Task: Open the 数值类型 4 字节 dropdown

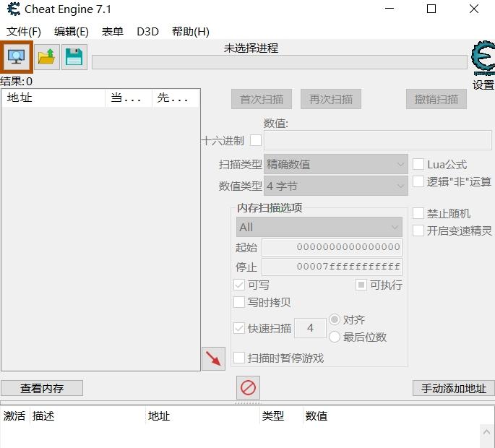Action: 336,186
